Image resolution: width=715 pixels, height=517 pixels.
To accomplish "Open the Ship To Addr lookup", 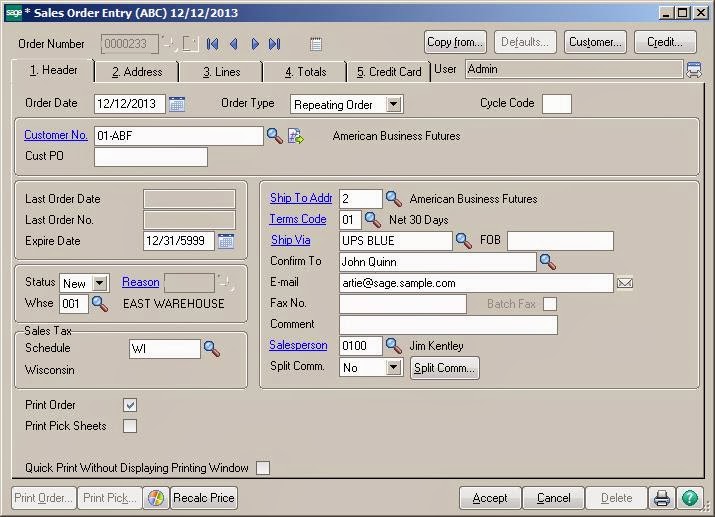I will (394, 198).
